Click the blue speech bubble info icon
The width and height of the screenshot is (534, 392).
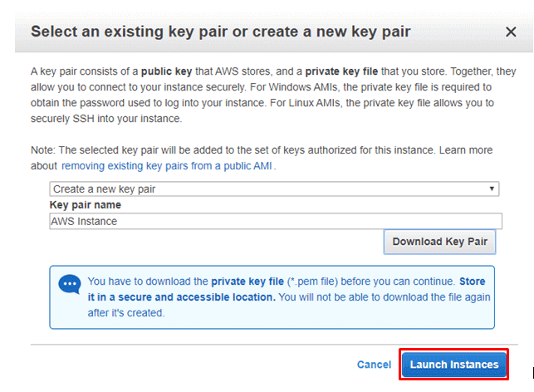tap(70, 284)
